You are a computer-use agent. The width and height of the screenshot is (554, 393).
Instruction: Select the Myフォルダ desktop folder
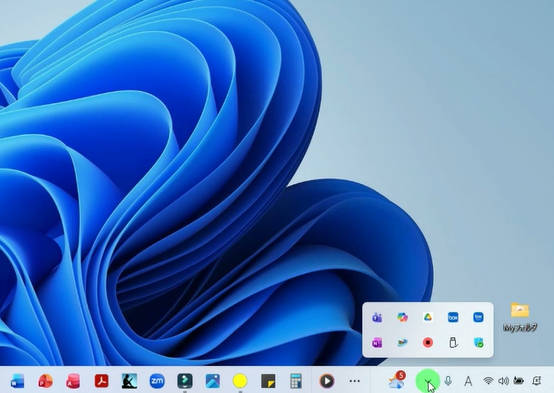pos(520,317)
